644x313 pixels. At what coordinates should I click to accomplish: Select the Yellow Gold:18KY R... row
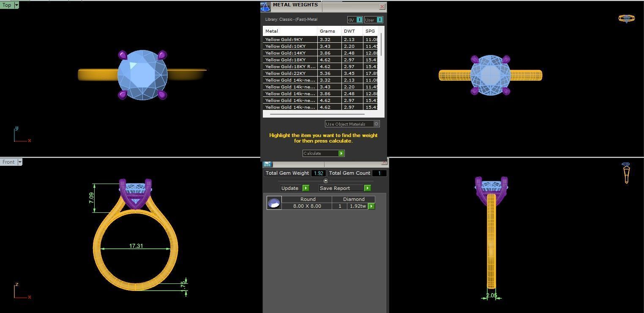[x=320, y=66]
